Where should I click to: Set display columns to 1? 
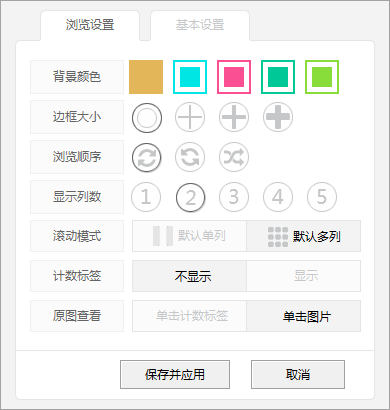tap(146, 197)
